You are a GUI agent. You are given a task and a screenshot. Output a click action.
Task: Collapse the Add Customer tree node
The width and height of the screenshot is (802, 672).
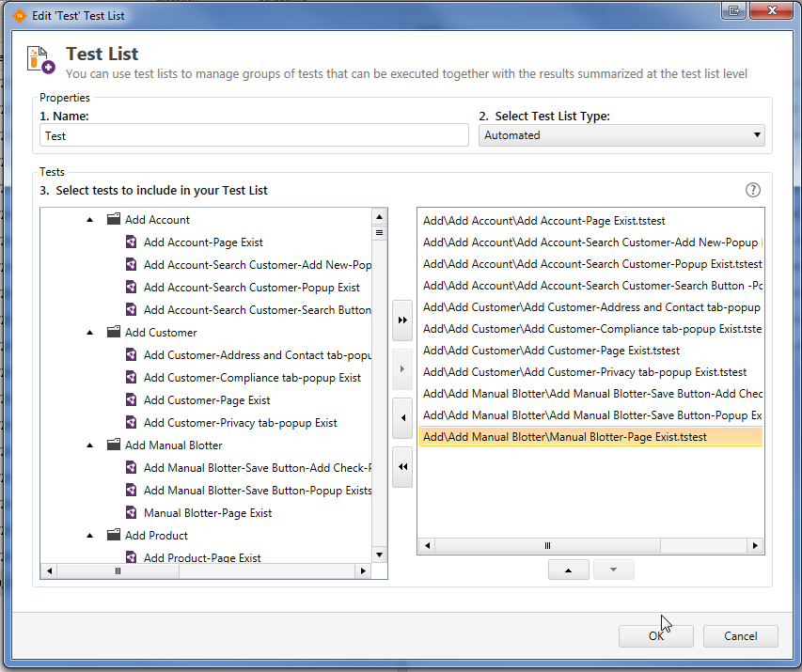90,333
